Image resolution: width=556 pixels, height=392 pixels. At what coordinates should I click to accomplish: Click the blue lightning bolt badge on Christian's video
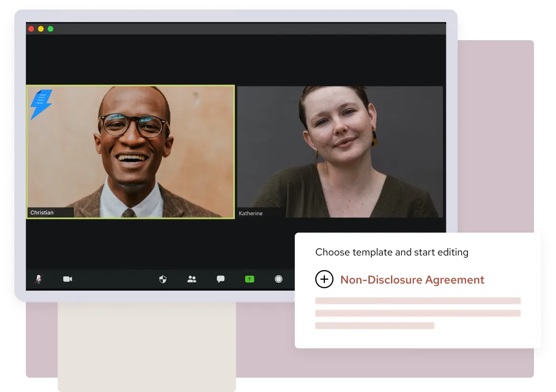tap(40, 105)
